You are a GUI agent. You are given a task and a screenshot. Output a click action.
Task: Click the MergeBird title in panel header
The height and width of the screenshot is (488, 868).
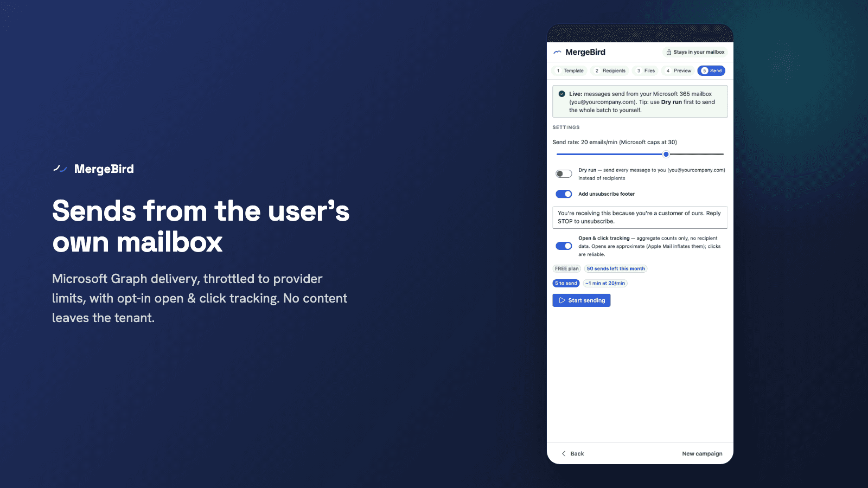point(585,52)
